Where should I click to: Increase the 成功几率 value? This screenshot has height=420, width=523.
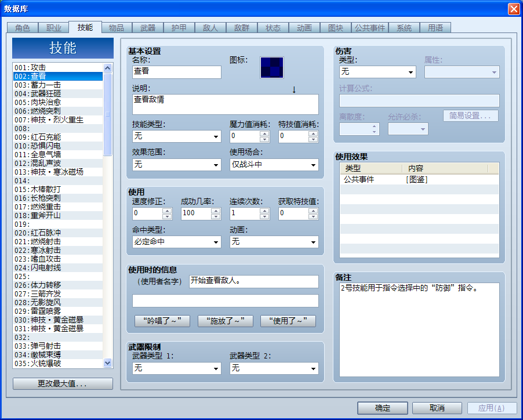click(x=216, y=211)
